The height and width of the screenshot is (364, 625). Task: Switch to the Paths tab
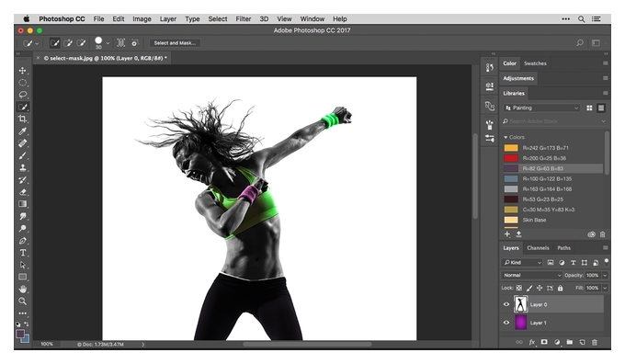(x=563, y=248)
